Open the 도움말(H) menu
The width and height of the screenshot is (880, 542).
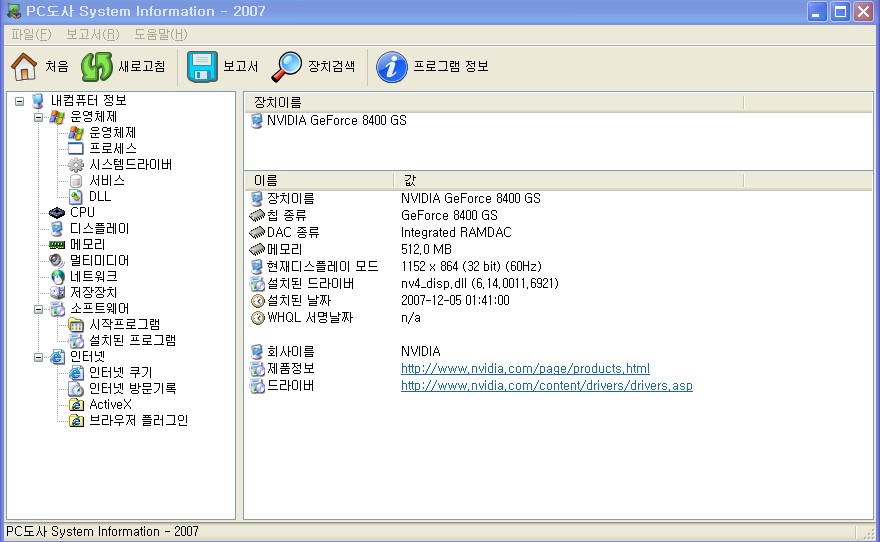coord(161,35)
